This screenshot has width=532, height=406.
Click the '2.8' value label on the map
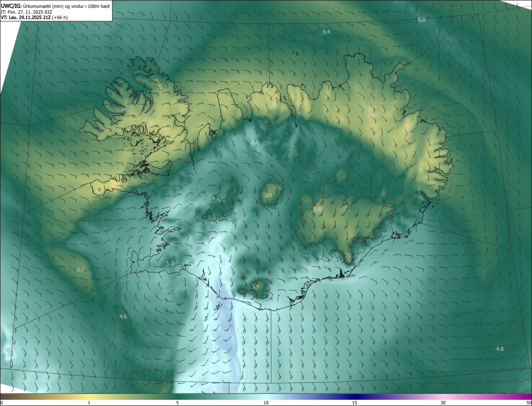[x=317, y=209]
